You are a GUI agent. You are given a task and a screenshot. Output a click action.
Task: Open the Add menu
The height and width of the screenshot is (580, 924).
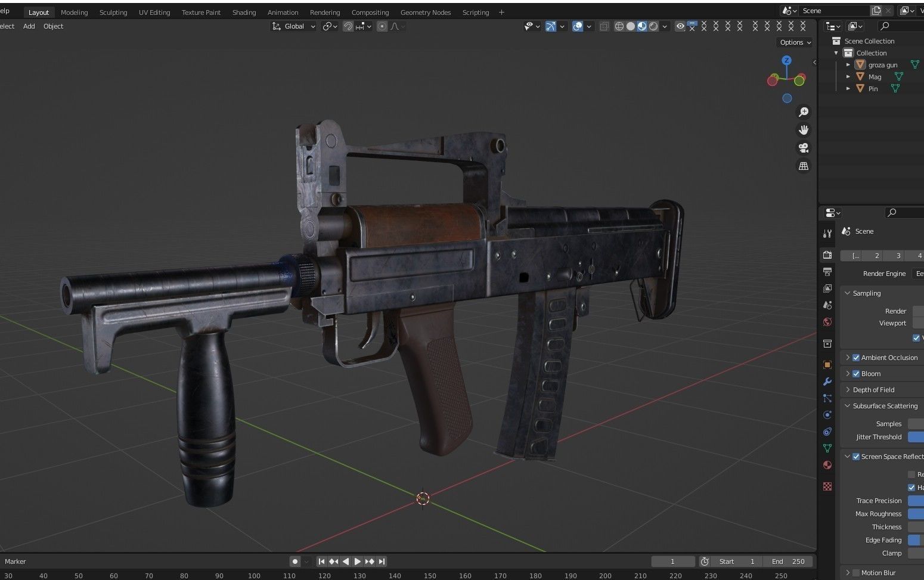29,26
